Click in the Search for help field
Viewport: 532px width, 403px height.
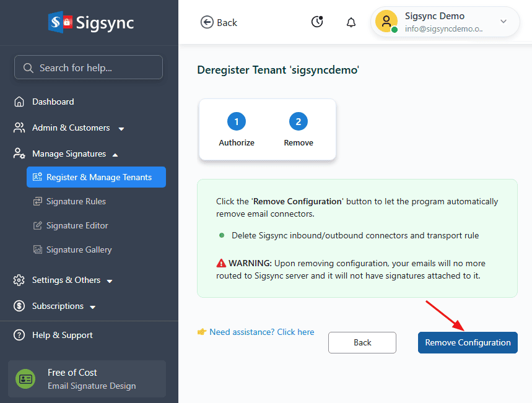(89, 67)
